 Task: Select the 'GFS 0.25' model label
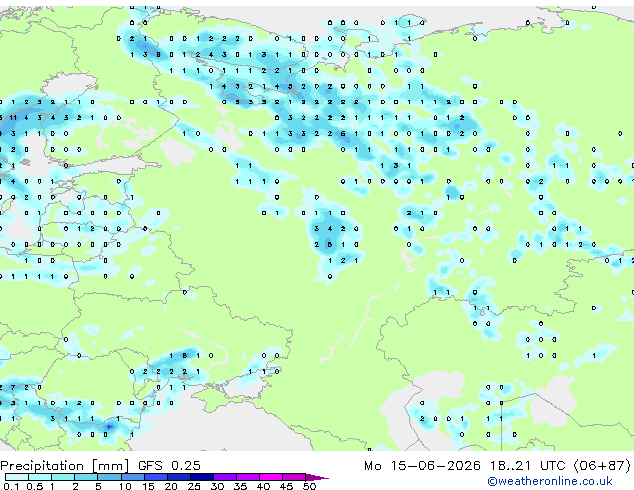click(x=169, y=466)
